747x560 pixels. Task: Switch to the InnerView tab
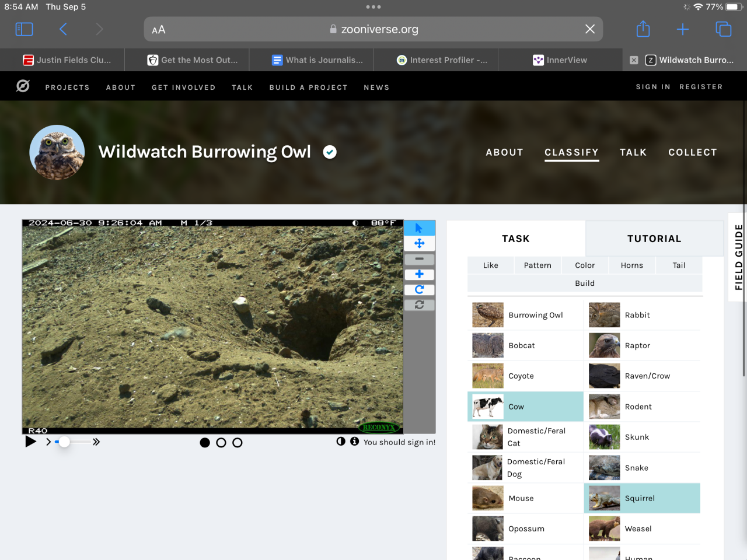click(x=560, y=60)
